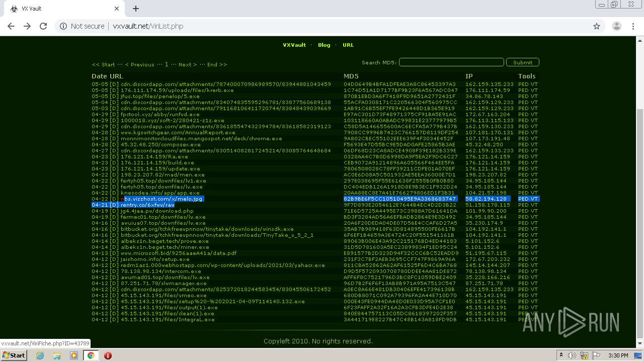Viewport: 644px width, 362px height.
Task: Open the 176.121.14.159/build.exe entry
Action: (x=157, y=162)
